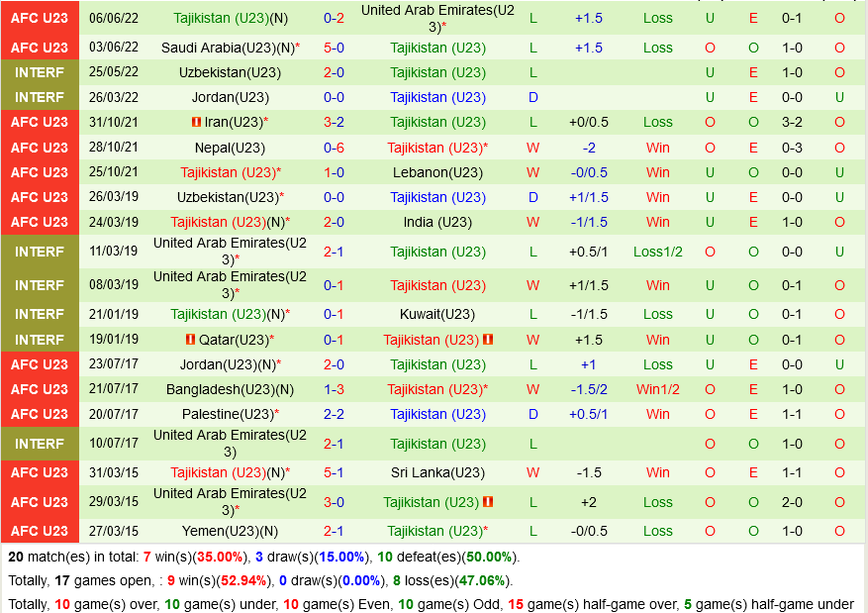Click half-time score 0-3 in Nepal row
Screen dimensions: 868x613
[x=792, y=148]
